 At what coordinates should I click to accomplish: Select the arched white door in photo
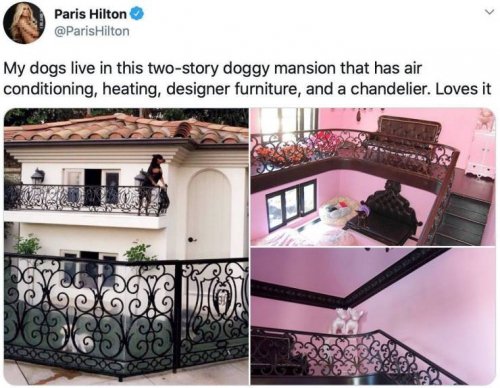point(209,214)
